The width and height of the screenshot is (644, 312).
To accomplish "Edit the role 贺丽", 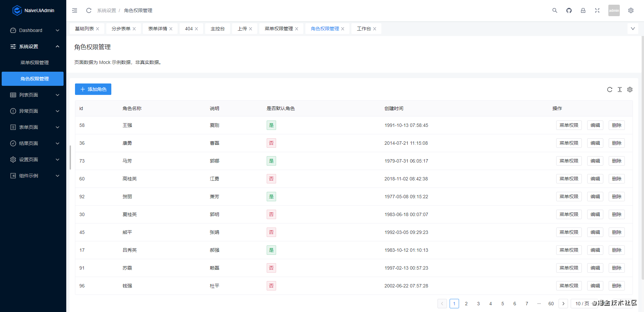I will (x=595, y=197).
